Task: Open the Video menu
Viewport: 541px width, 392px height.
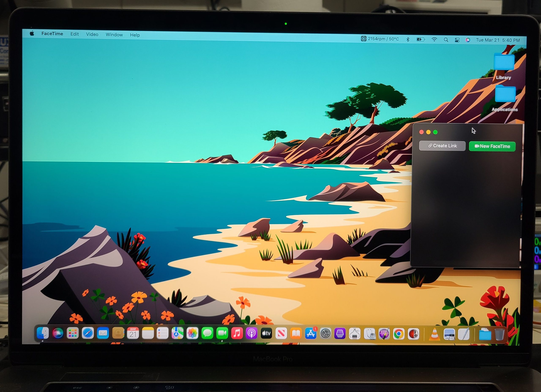Action: pyautogui.click(x=92, y=34)
